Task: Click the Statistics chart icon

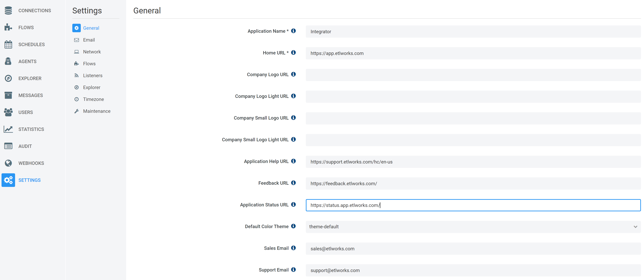Action: pyautogui.click(x=8, y=129)
